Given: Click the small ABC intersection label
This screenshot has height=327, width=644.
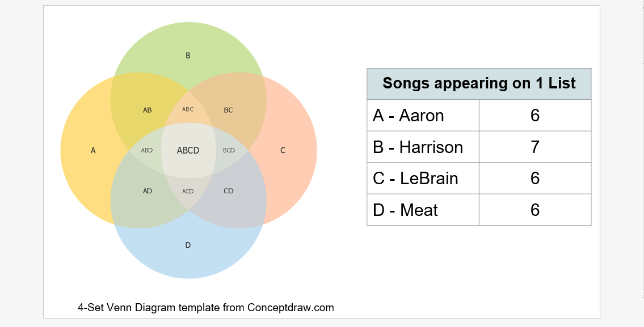Looking at the screenshot, I should [188, 110].
